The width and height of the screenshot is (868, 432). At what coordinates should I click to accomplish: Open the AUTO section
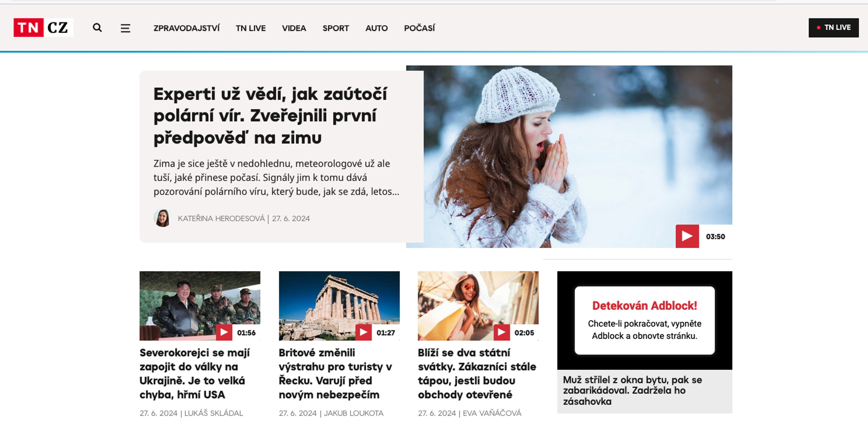tap(376, 28)
